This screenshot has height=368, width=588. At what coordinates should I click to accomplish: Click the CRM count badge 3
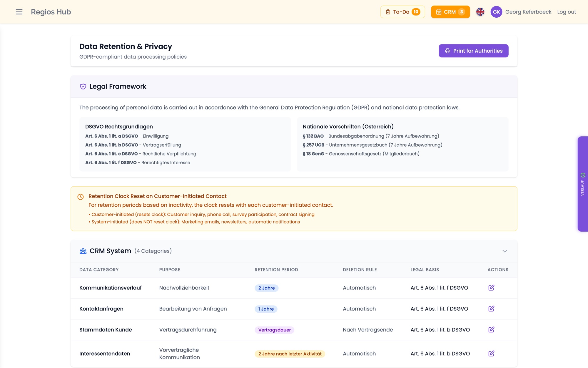pyautogui.click(x=462, y=12)
